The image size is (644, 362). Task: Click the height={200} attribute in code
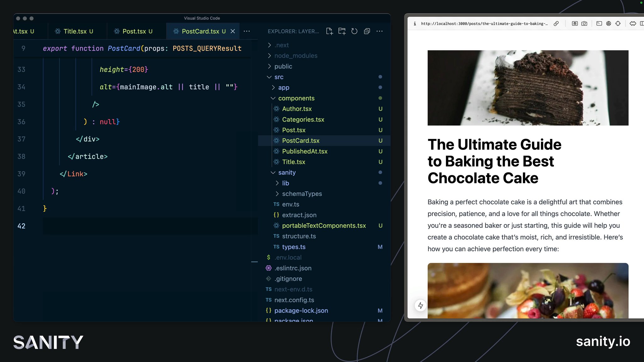pyautogui.click(x=124, y=69)
